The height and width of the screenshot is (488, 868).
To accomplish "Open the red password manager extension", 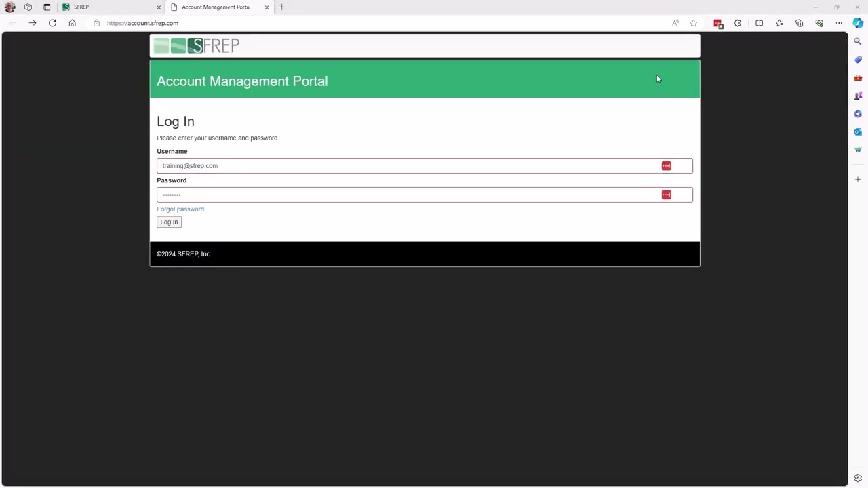I will click(x=718, y=24).
